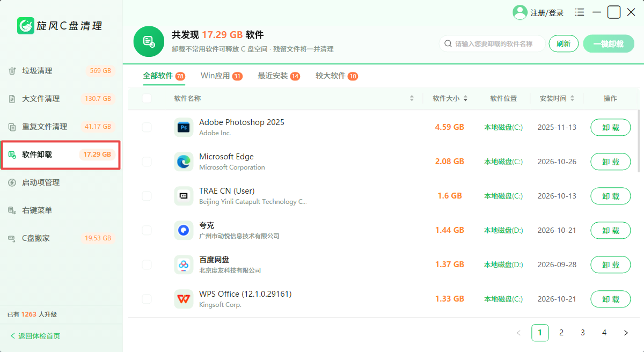Open 大文件清理 in sidebar

[x=61, y=99]
